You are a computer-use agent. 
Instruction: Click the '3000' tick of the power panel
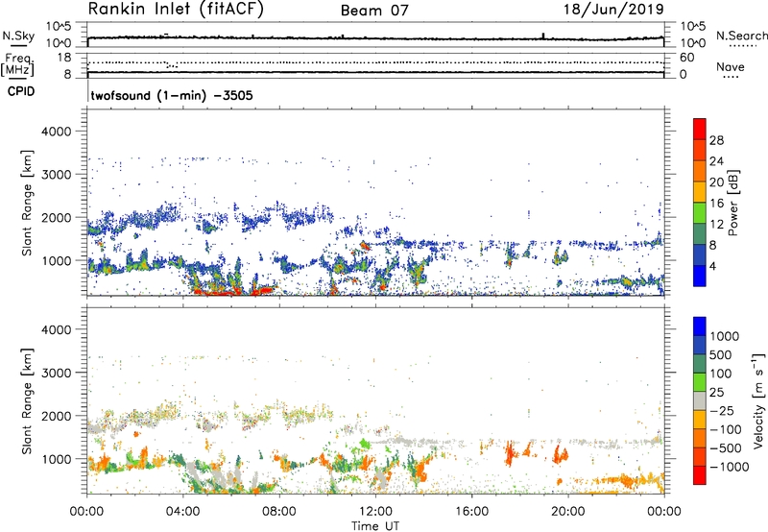point(56,175)
